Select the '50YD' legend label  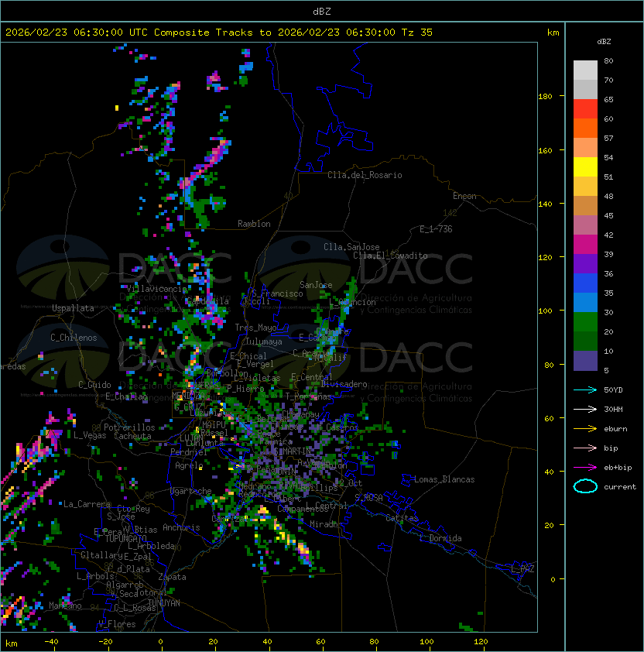(613, 390)
